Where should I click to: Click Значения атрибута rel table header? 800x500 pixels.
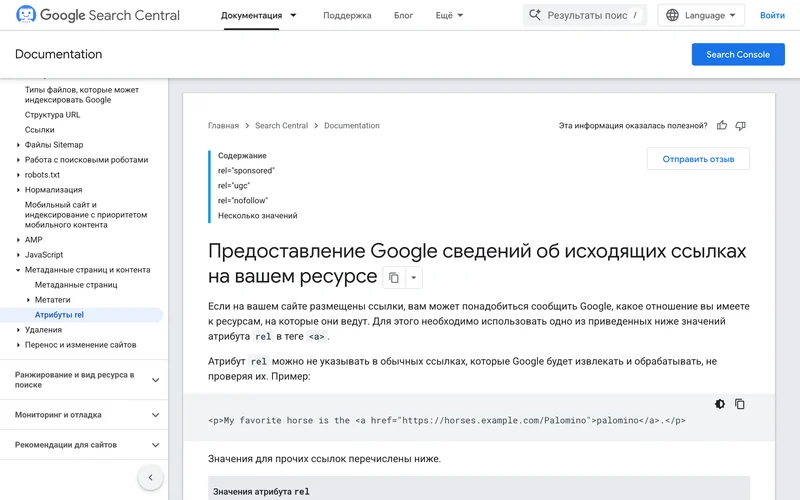click(261, 491)
